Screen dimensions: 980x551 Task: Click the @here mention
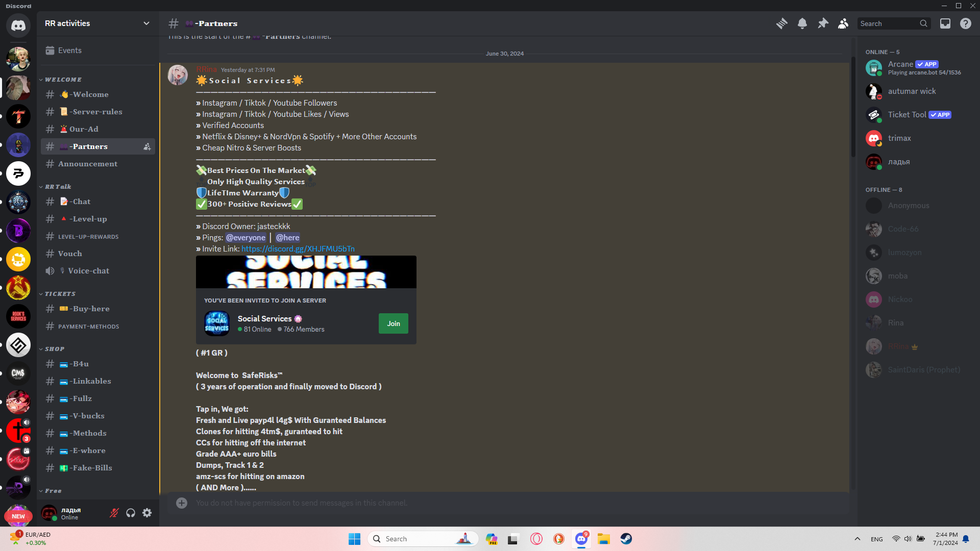tap(287, 238)
